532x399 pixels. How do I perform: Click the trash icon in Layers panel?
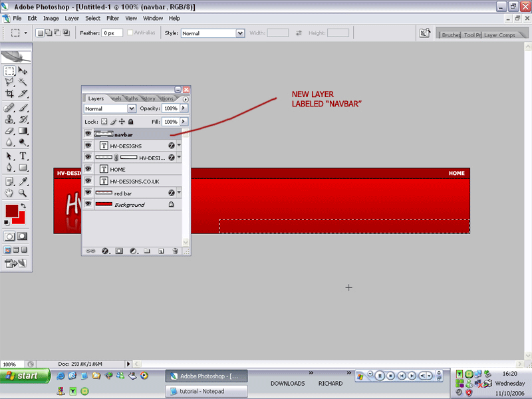[175, 251]
